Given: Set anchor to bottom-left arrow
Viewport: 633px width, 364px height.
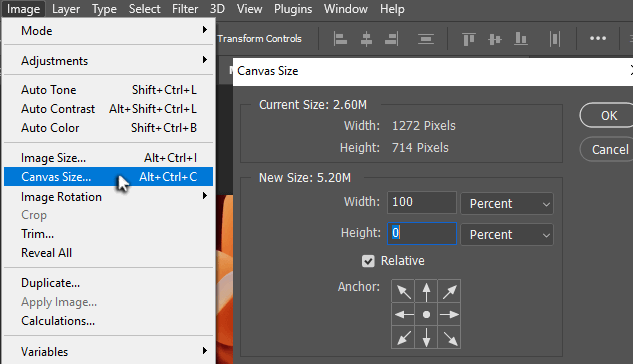Looking at the screenshot, I should point(403,337).
